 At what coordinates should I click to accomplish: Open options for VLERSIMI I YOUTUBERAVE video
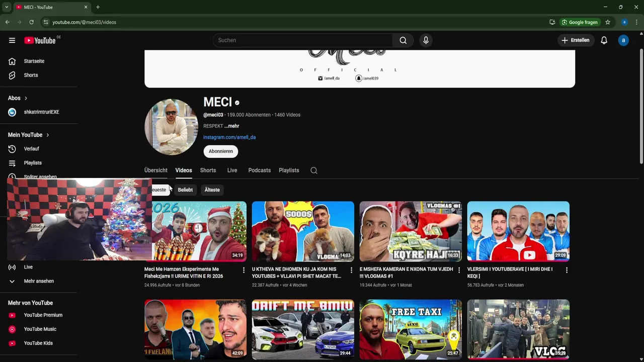(567, 270)
